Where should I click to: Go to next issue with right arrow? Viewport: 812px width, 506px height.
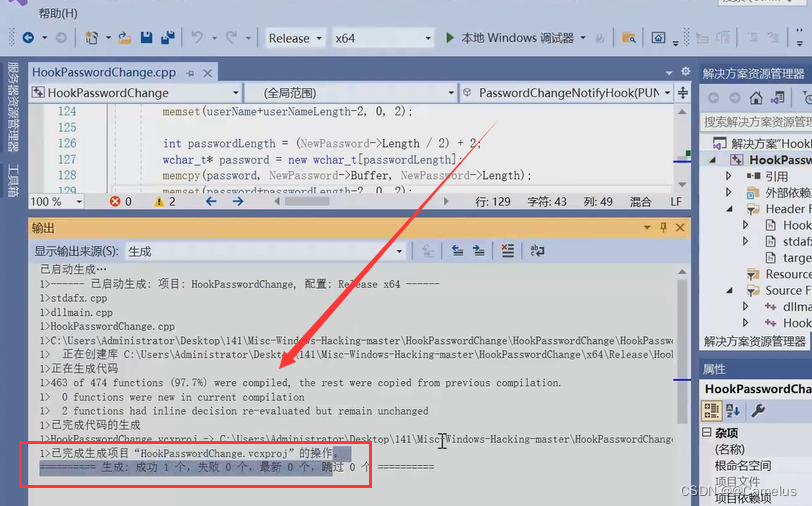[238, 201]
